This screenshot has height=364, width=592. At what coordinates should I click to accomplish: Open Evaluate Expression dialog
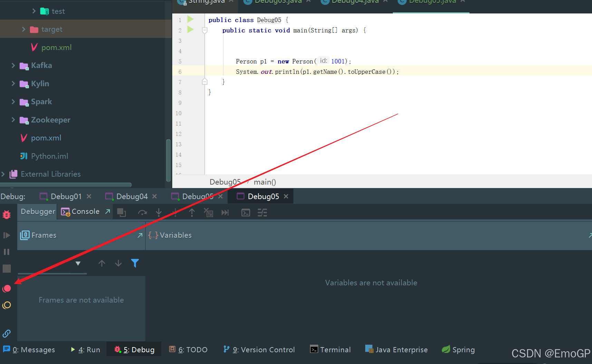point(246,213)
